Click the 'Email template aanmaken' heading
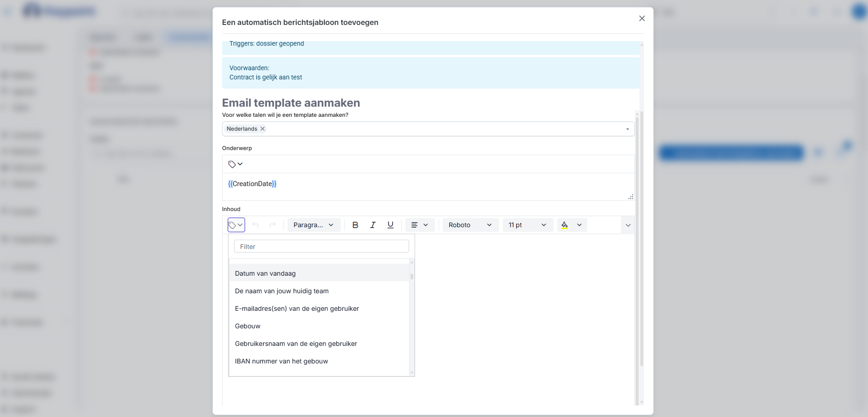 coord(291,103)
